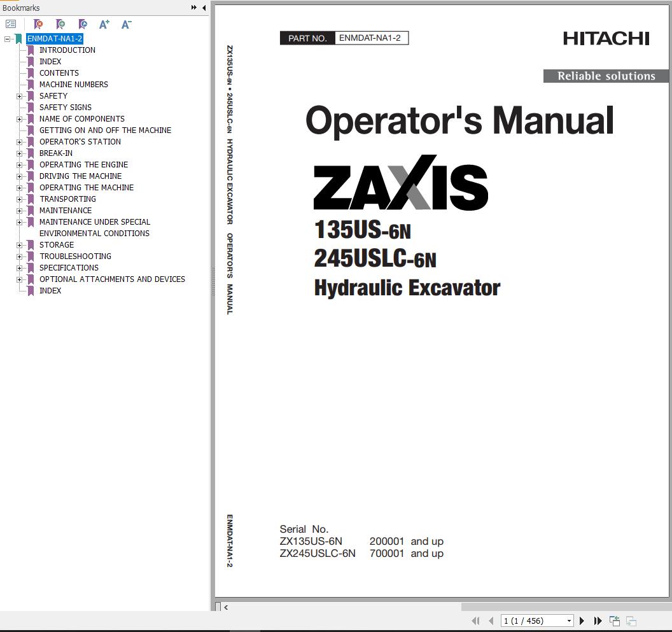
Task: Open the INTRODUCTION bookmark
Action: 67,50
